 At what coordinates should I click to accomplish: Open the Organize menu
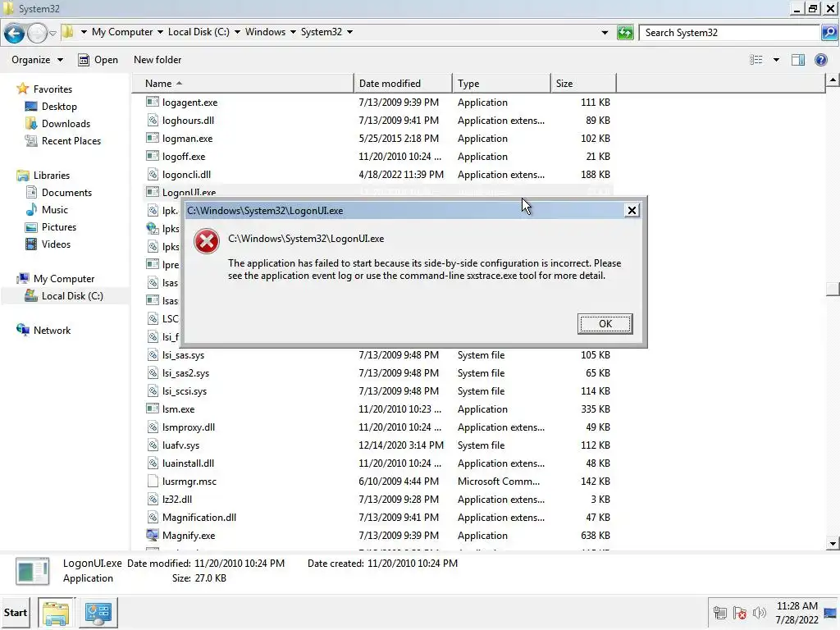coord(37,60)
